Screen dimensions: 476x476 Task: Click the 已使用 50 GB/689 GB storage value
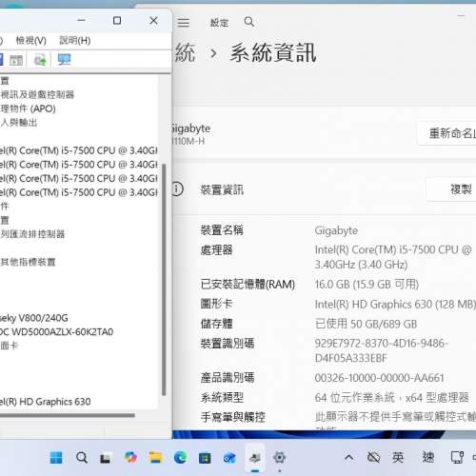pyautogui.click(x=366, y=324)
